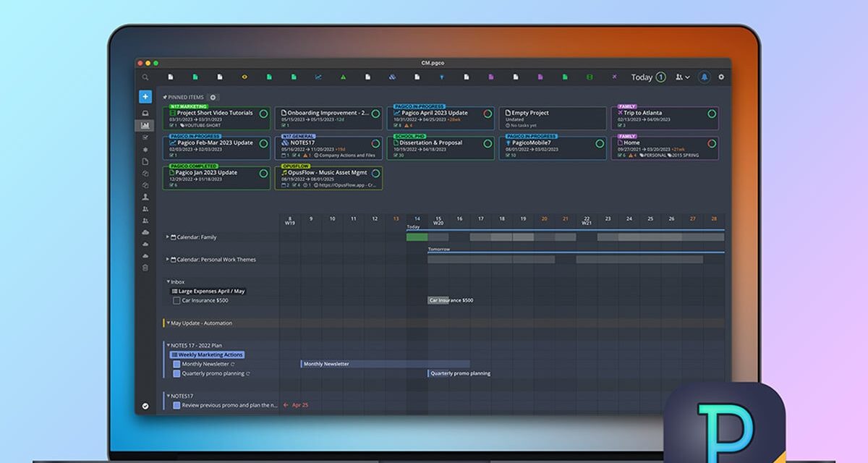Viewport: 868px width, 463px height.
Task: Collapse May Update - Automation section
Action: pos(169,323)
